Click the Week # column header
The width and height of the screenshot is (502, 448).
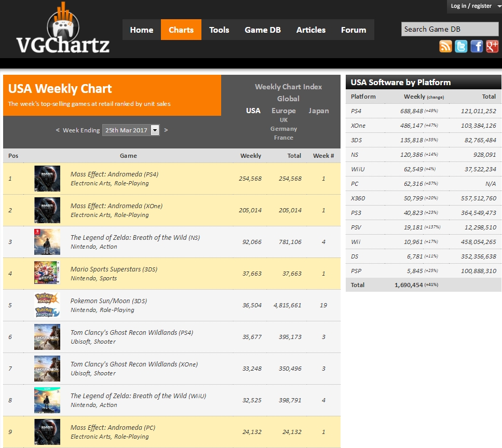(x=323, y=156)
